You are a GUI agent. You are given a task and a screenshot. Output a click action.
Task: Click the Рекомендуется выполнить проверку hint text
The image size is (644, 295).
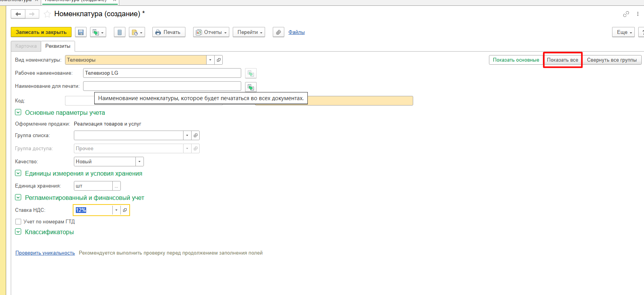click(171, 253)
